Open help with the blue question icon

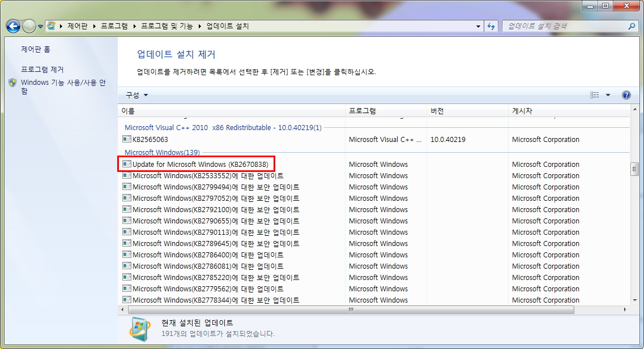[626, 95]
